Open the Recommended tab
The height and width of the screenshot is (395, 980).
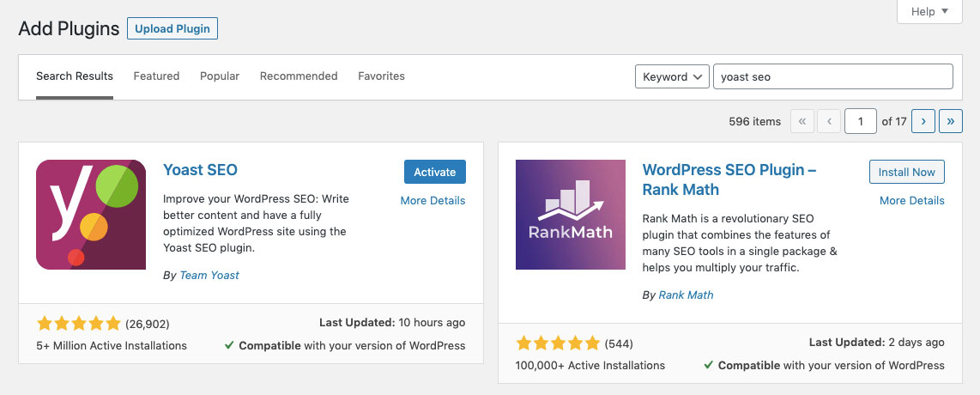[299, 76]
